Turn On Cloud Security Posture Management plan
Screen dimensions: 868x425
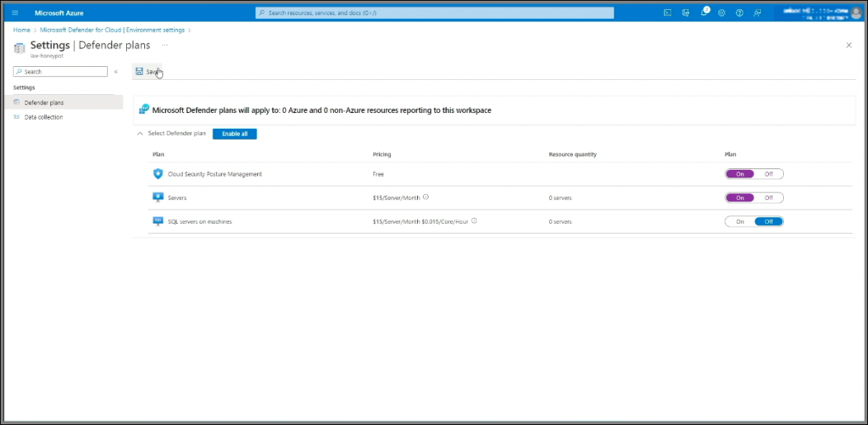pos(740,174)
